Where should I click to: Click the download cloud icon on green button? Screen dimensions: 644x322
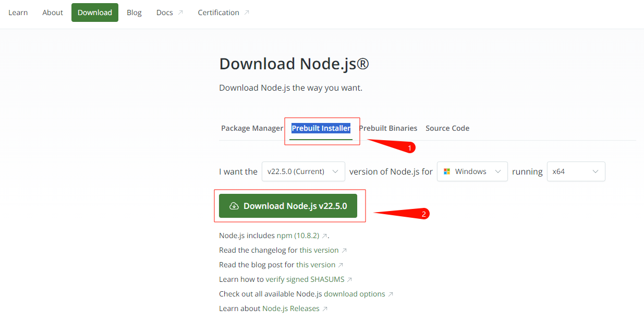click(x=234, y=206)
